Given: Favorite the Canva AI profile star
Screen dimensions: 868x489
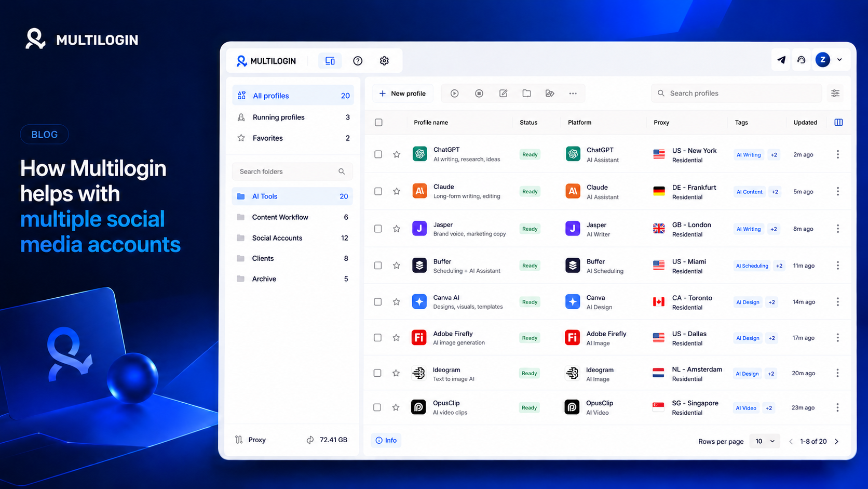Looking at the screenshot, I should pyautogui.click(x=396, y=302).
